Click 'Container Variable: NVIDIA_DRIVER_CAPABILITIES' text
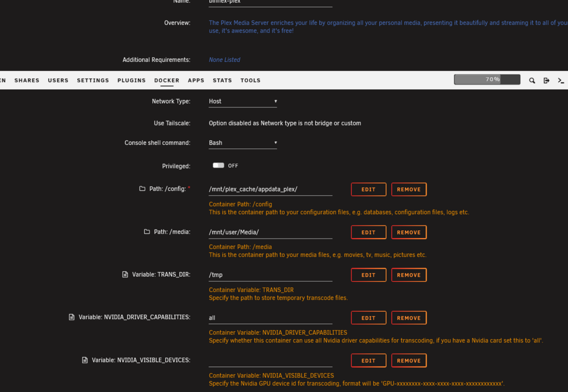 point(278,332)
